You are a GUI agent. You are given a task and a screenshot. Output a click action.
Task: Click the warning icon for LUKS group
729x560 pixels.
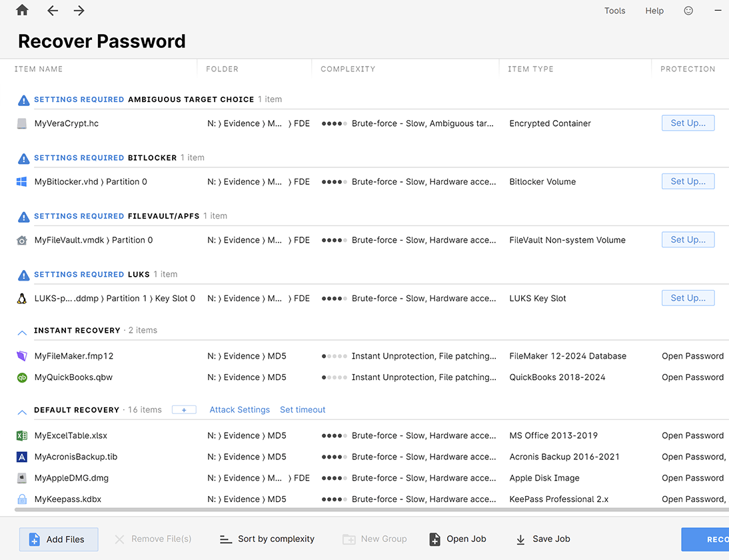click(24, 275)
